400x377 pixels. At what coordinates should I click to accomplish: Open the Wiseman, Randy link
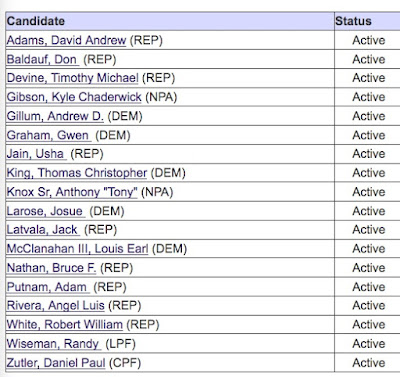click(x=54, y=344)
